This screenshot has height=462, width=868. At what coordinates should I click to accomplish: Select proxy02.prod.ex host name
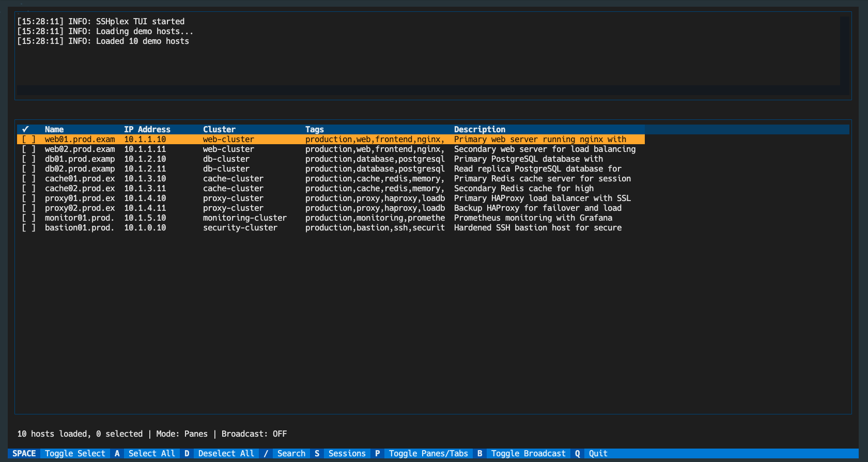coord(80,208)
